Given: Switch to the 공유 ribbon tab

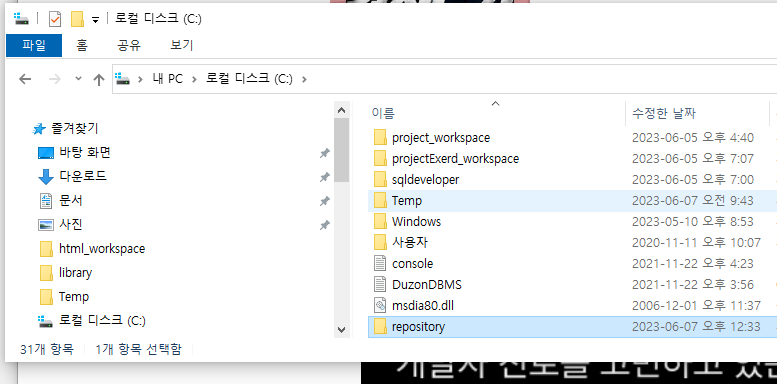Looking at the screenshot, I should click(x=129, y=46).
